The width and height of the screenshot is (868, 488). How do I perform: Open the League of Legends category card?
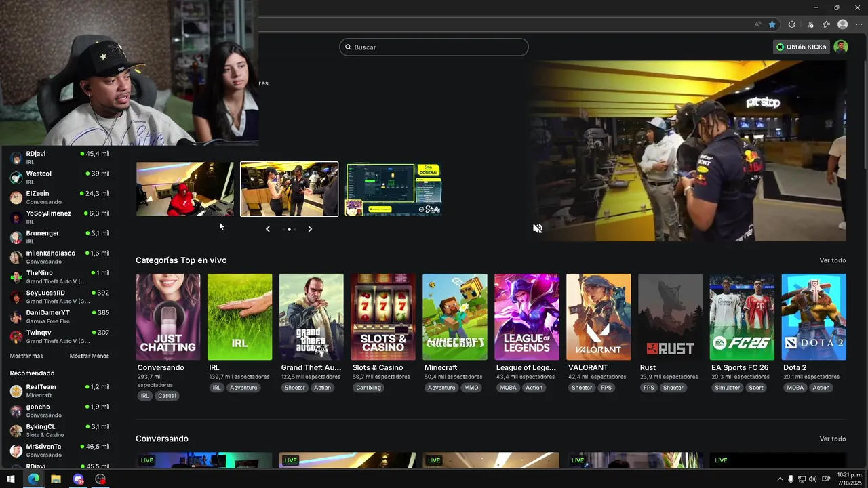[x=527, y=317]
